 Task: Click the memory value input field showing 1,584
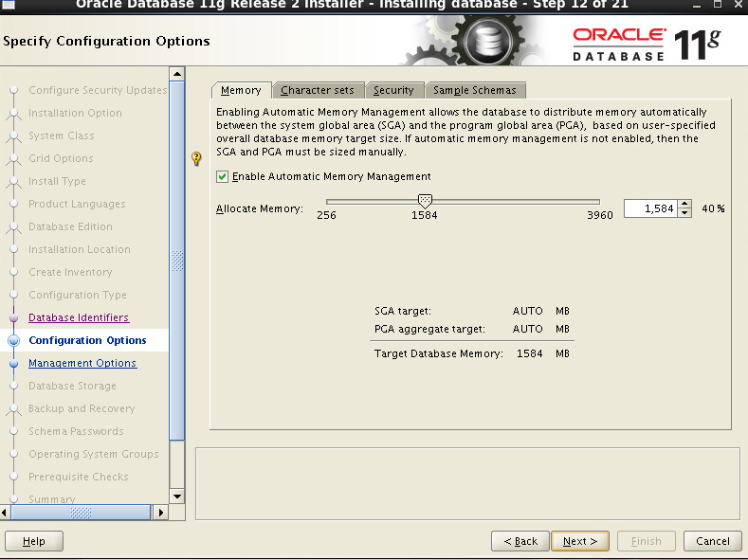pos(650,208)
